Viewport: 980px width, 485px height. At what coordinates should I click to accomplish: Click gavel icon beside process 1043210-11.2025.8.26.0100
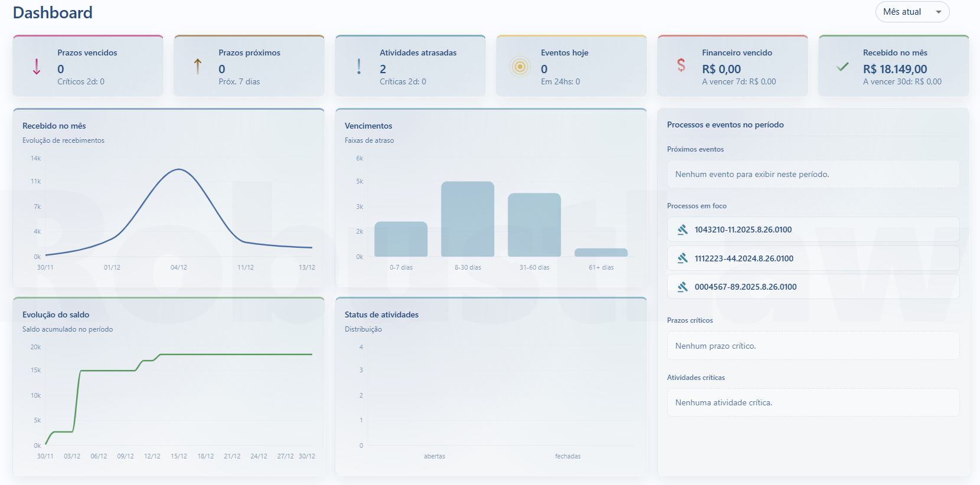[x=682, y=230]
